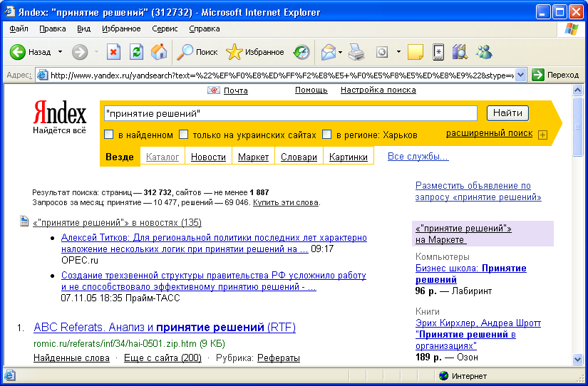Open расширенный поиск link

pos(489,133)
